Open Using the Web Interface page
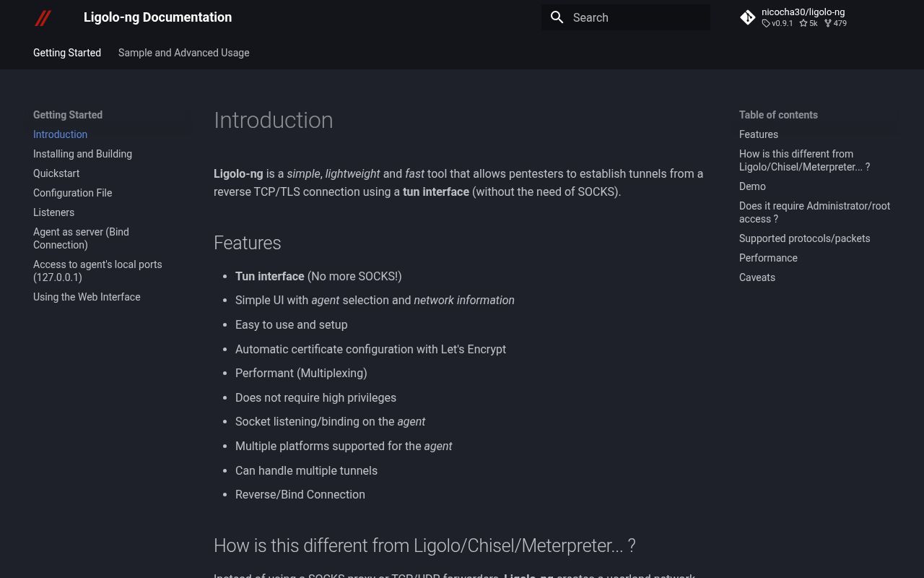 [x=87, y=297]
